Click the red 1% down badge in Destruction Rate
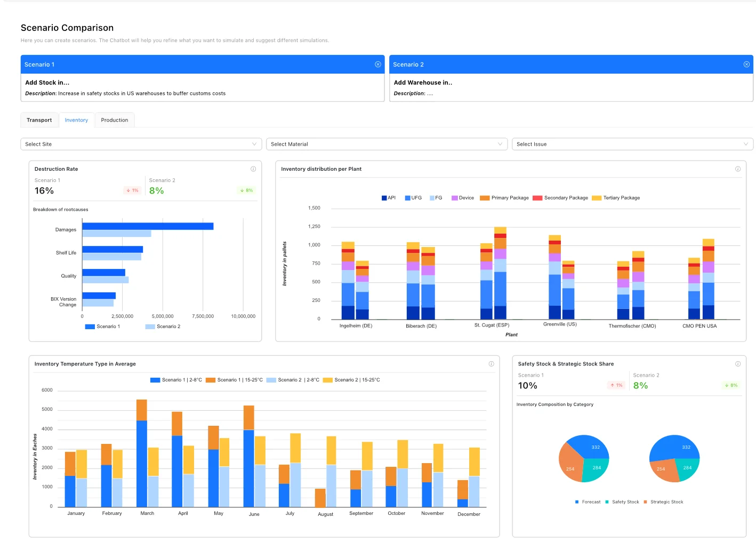The height and width of the screenshot is (541, 756). tap(132, 190)
